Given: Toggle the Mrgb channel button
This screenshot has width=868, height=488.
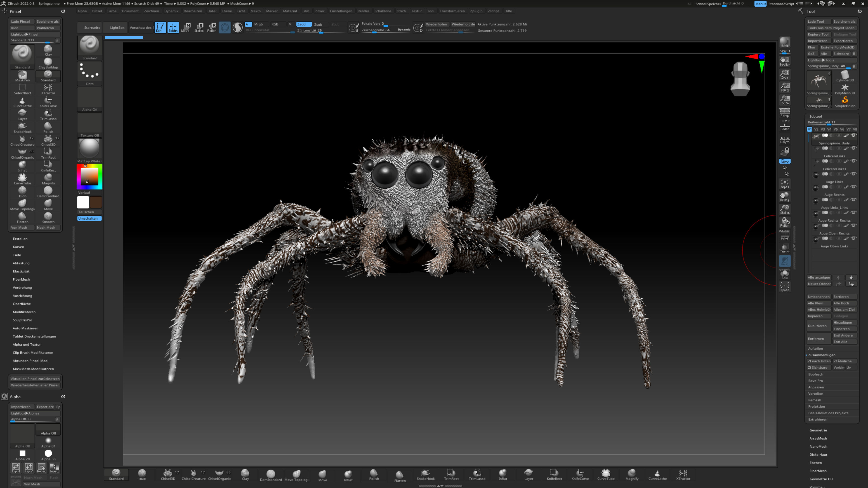Looking at the screenshot, I should (258, 24).
